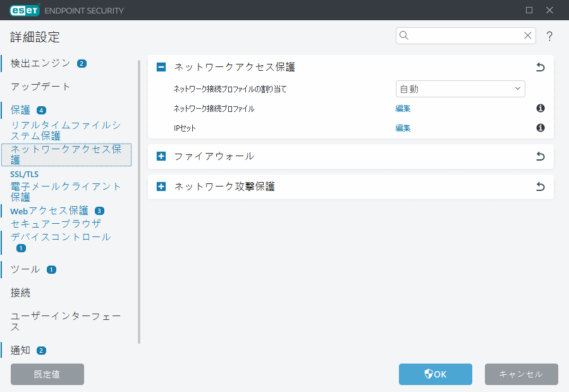The width and height of the screenshot is (569, 392).
Task: Confirm settings with the OK button
Action: click(x=435, y=374)
